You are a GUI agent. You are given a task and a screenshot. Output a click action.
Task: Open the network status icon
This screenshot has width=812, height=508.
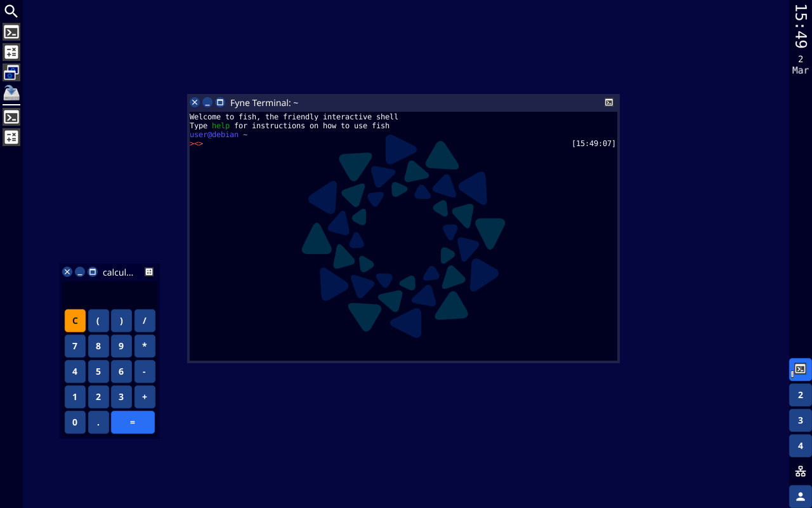[x=800, y=471]
